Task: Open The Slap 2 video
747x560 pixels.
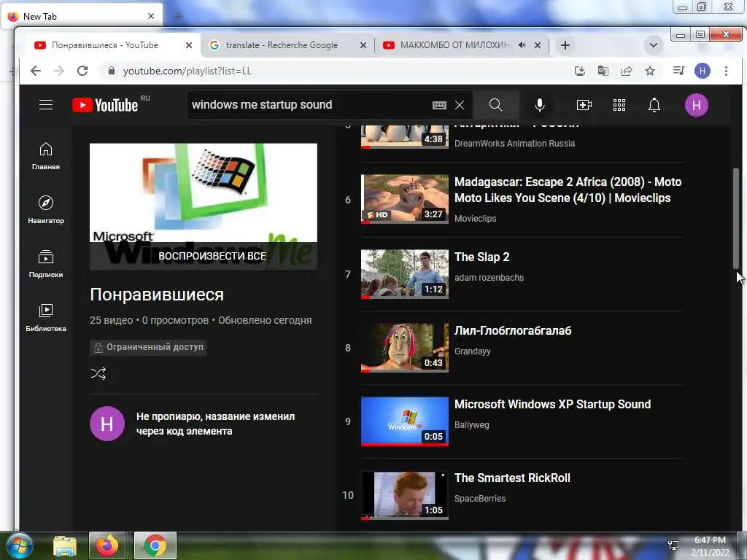Action: (x=481, y=257)
